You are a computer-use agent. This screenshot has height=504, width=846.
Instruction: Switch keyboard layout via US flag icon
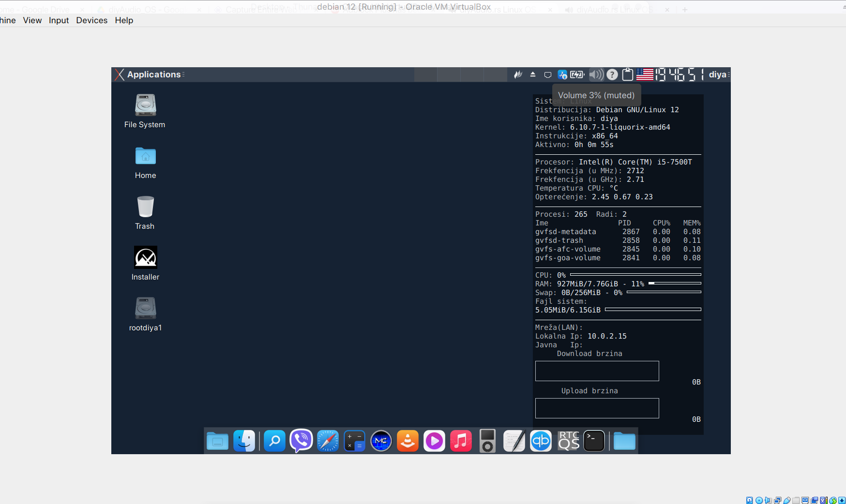(x=645, y=74)
